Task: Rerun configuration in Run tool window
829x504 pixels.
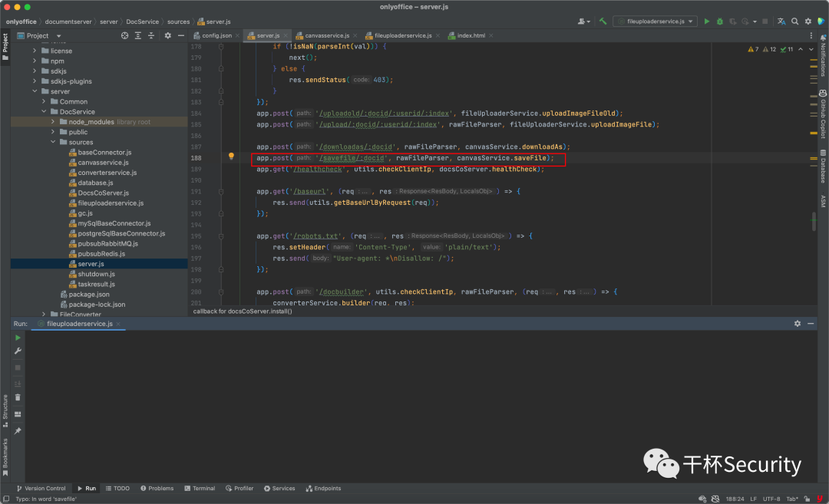Action: (18, 338)
